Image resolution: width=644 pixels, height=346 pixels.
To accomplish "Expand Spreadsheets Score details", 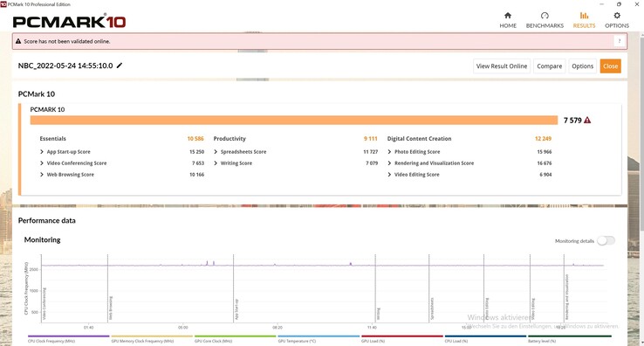I will [216, 152].
